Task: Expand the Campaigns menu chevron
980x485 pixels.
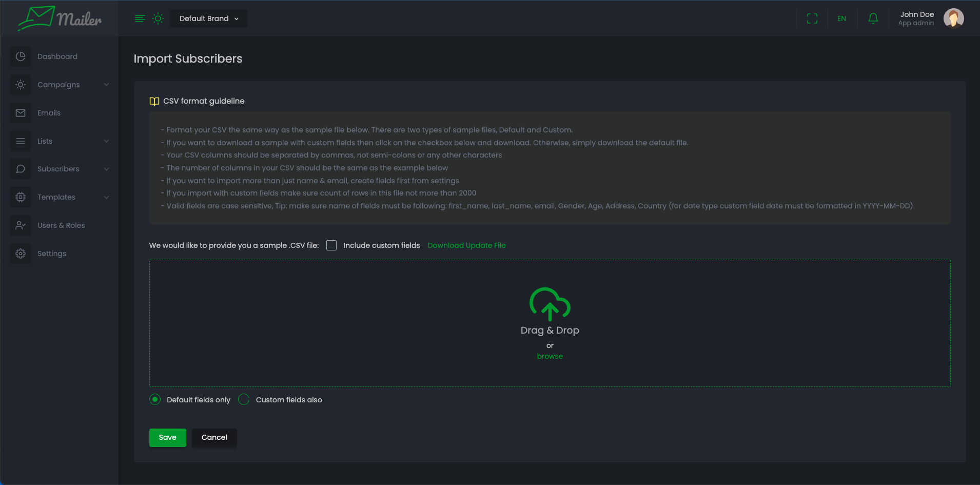Action: pos(106,85)
